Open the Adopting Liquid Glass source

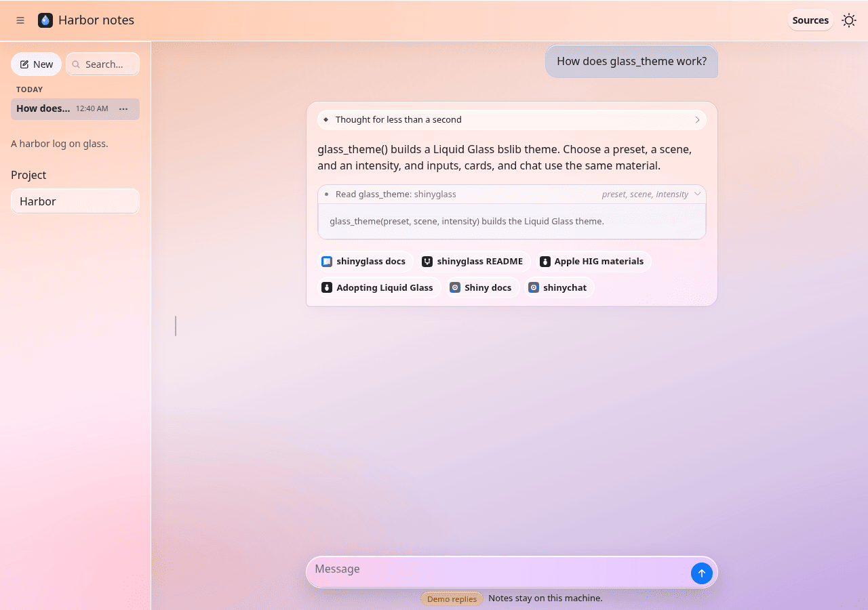pyautogui.click(x=378, y=288)
